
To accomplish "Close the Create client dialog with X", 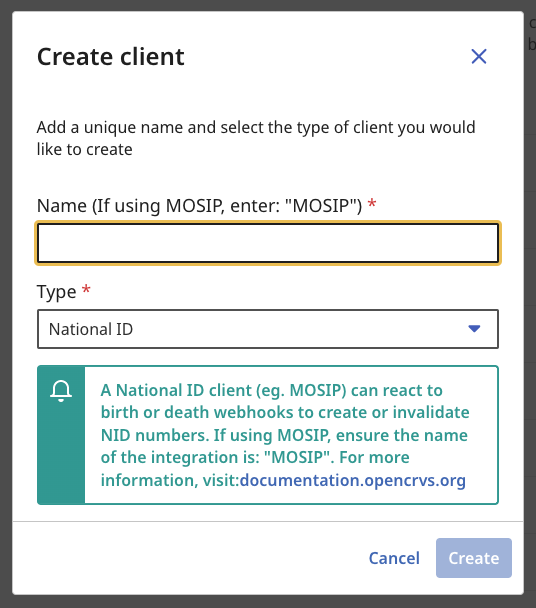I will (479, 57).
